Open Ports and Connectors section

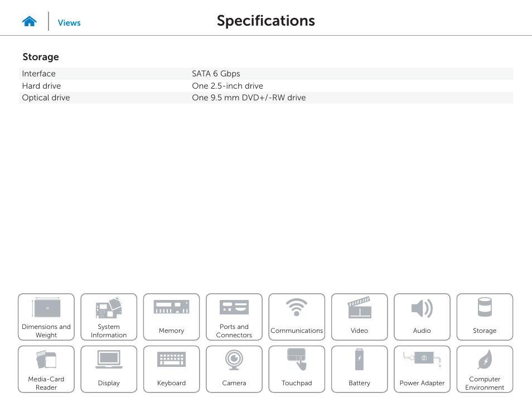(x=234, y=317)
